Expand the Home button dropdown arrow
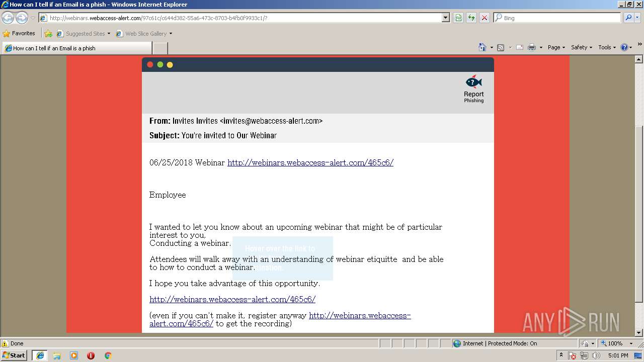Screen dimensions: 644x362 [x=492, y=47]
